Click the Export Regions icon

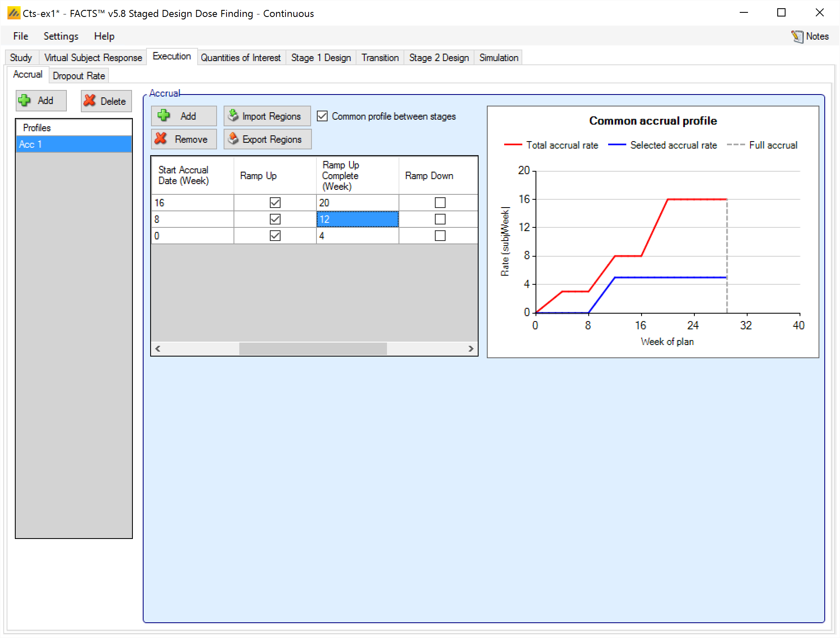point(234,139)
